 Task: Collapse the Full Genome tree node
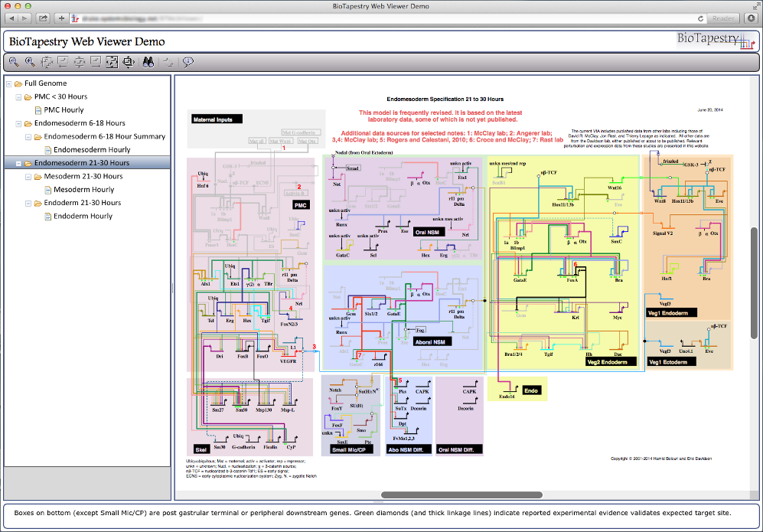[8, 83]
